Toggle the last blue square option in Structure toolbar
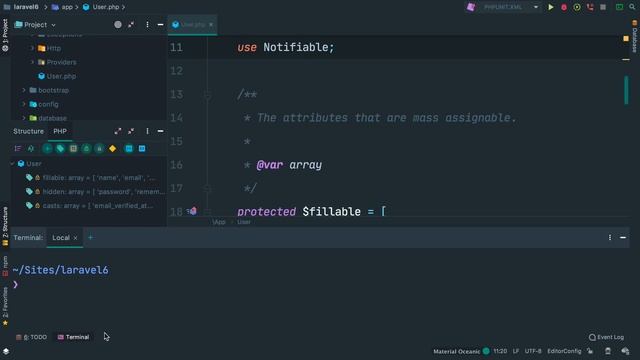 pos(142,149)
